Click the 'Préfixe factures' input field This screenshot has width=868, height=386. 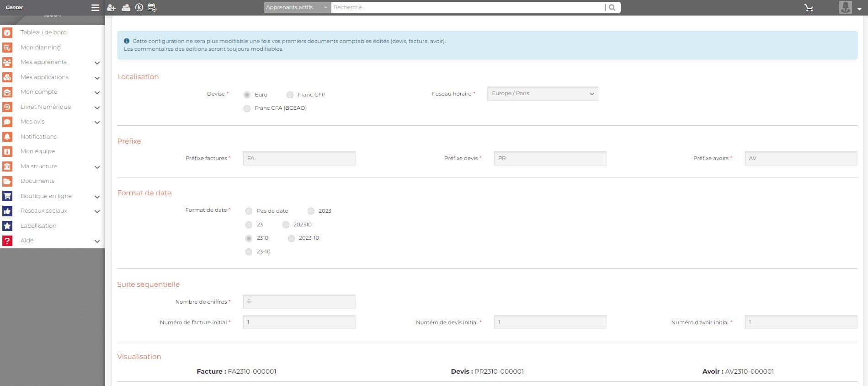[299, 158]
